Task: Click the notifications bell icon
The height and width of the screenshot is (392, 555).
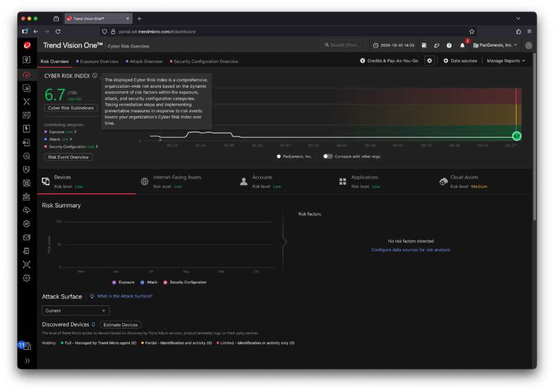Action: click(462, 45)
